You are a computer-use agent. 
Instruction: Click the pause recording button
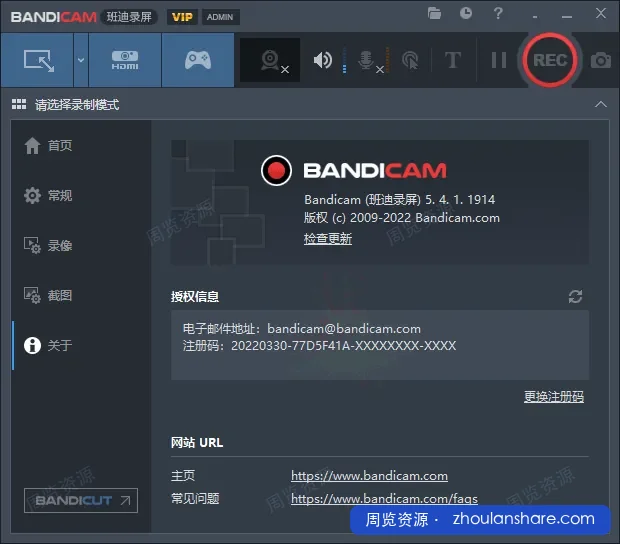[499, 60]
